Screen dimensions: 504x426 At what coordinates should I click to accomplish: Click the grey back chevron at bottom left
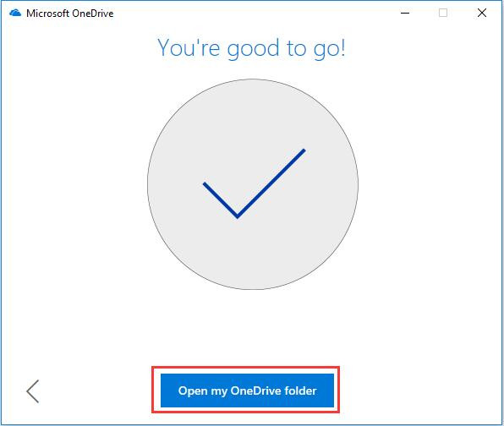coord(33,391)
